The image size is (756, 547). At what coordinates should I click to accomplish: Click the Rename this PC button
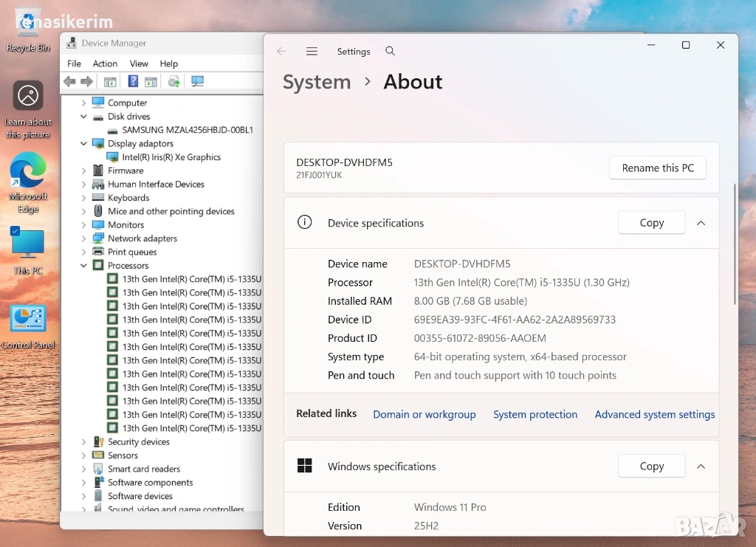click(657, 168)
